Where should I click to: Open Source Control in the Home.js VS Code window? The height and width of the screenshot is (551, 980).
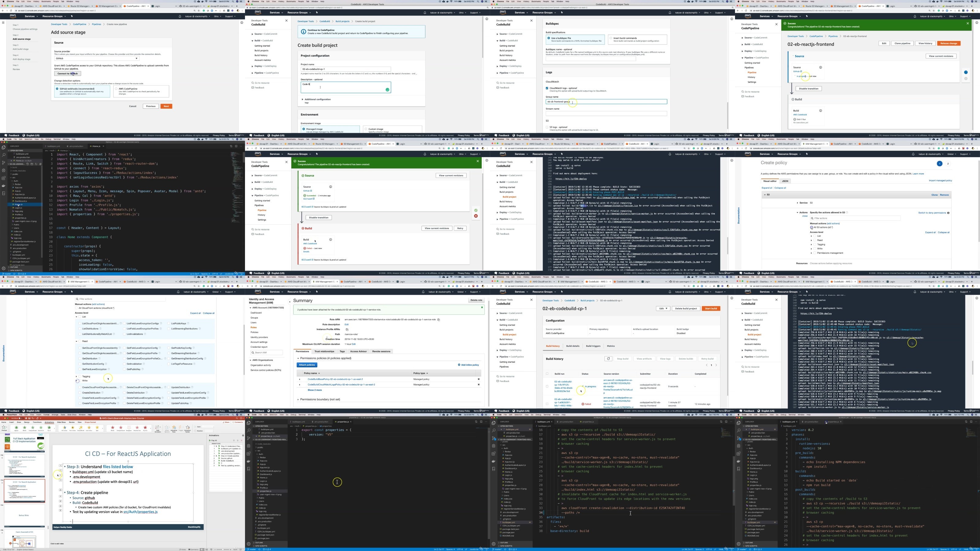point(3,163)
